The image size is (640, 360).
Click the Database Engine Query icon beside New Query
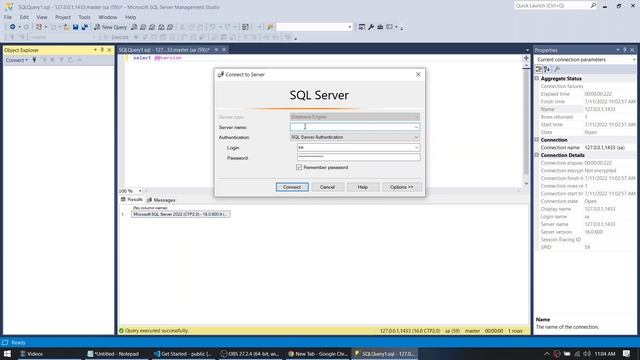click(134, 27)
